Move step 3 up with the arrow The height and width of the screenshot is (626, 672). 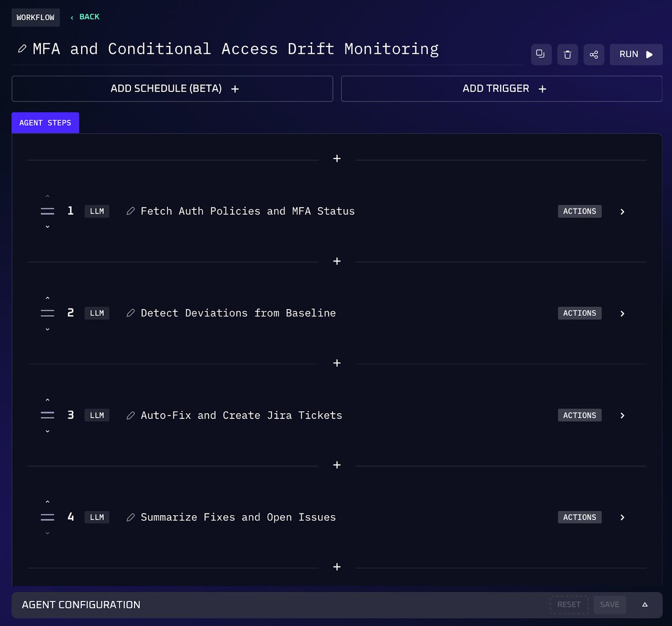48,400
